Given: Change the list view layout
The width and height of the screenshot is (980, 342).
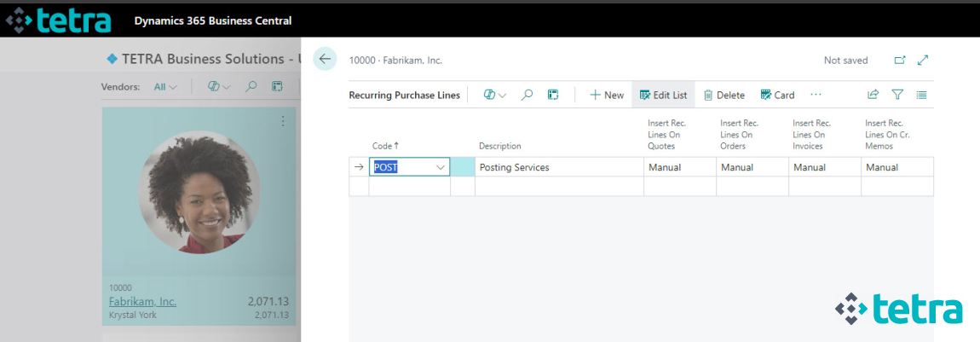Looking at the screenshot, I should [921, 95].
